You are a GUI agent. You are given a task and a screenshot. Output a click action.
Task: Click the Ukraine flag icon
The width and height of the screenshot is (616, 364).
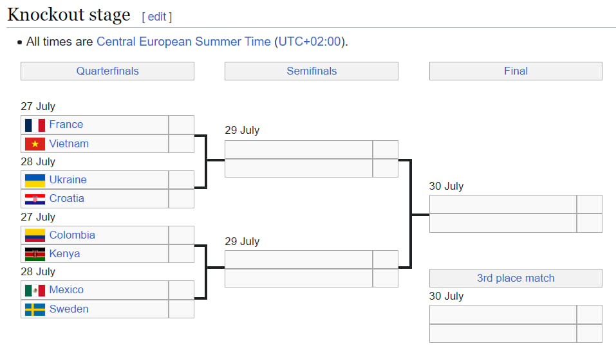pyautogui.click(x=35, y=180)
